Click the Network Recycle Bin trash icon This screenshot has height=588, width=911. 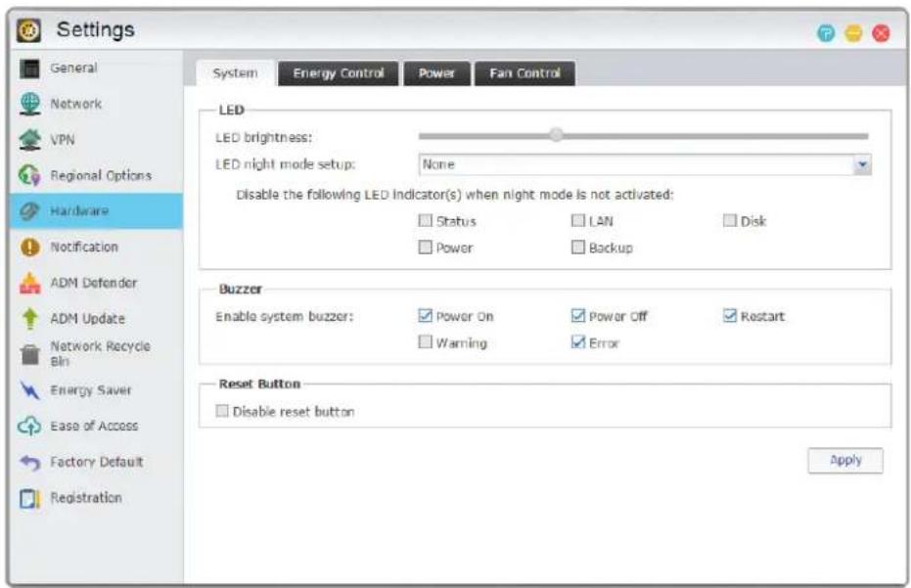point(29,354)
